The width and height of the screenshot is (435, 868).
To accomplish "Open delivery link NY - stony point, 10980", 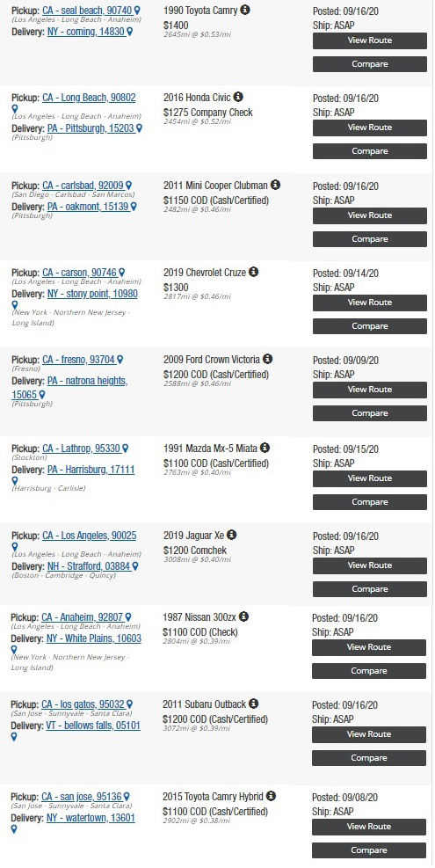I will (x=92, y=294).
